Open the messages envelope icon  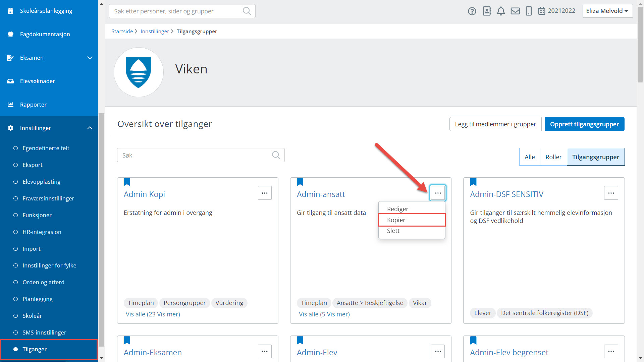click(x=515, y=11)
